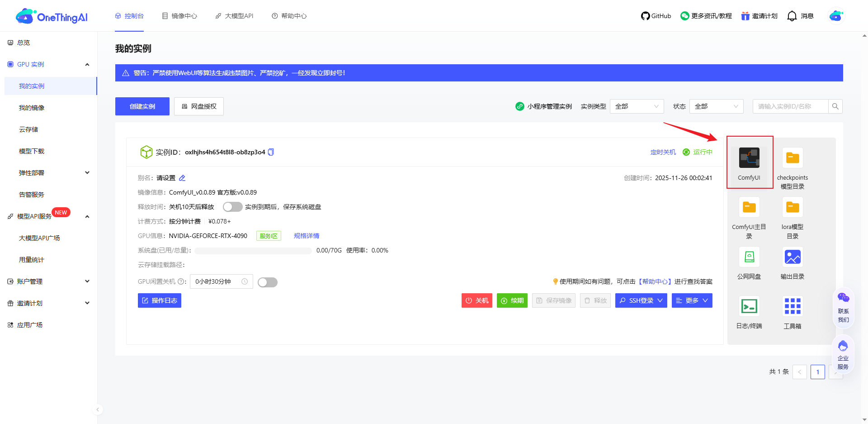Open the message bell icon
The height and width of the screenshot is (424, 868).
(x=792, y=16)
